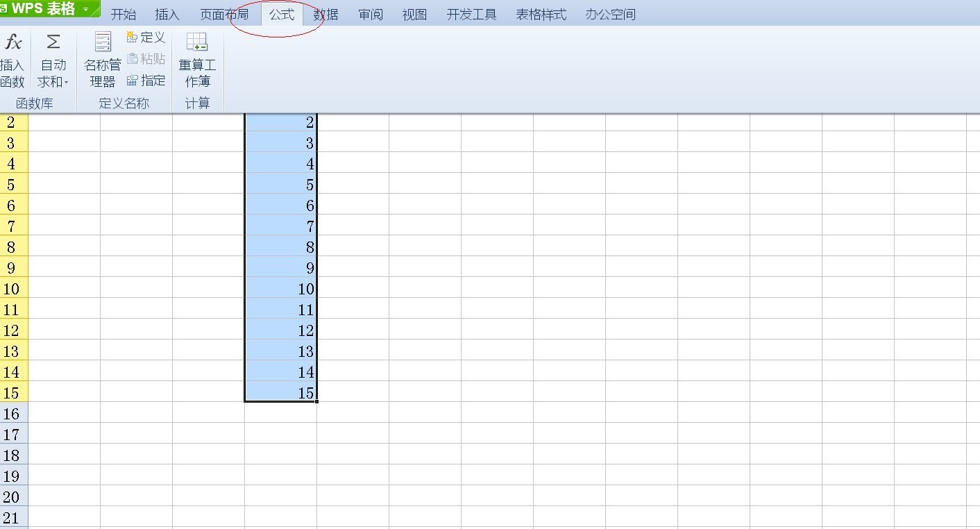Select row header 8
Image resolution: width=980 pixels, height=529 pixels.
(x=14, y=246)
